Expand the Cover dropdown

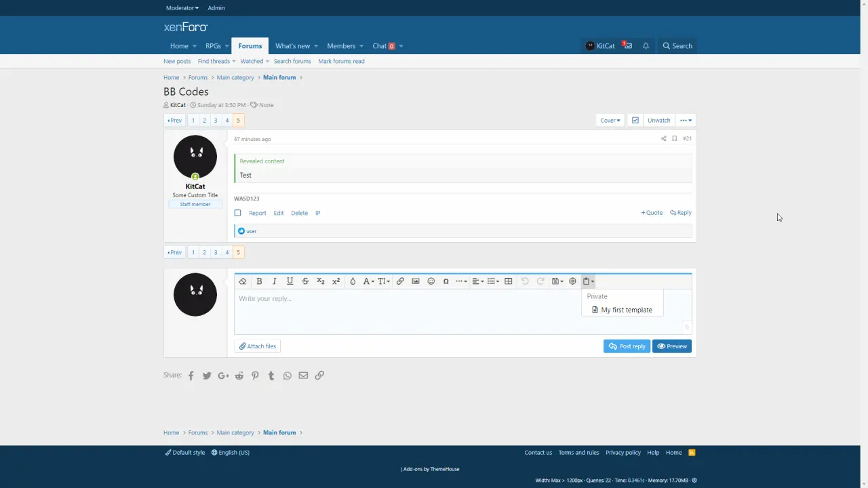tap(610, 121)
